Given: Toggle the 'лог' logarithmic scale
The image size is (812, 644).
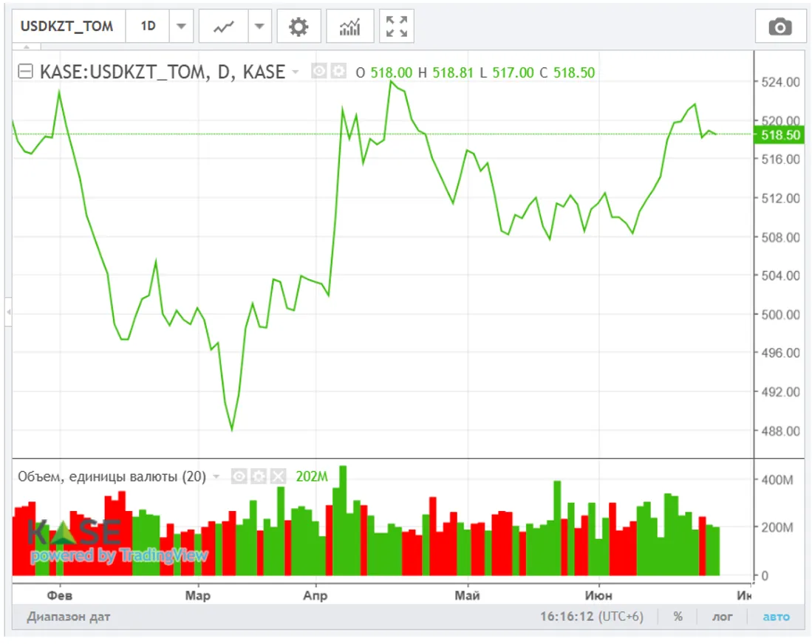Looking at the screenshot, I should pos(722,617).
